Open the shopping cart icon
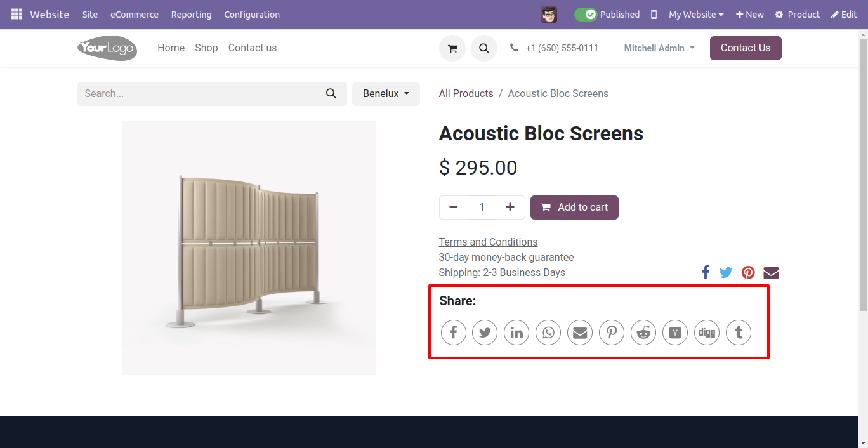 (x=452, y=48)
